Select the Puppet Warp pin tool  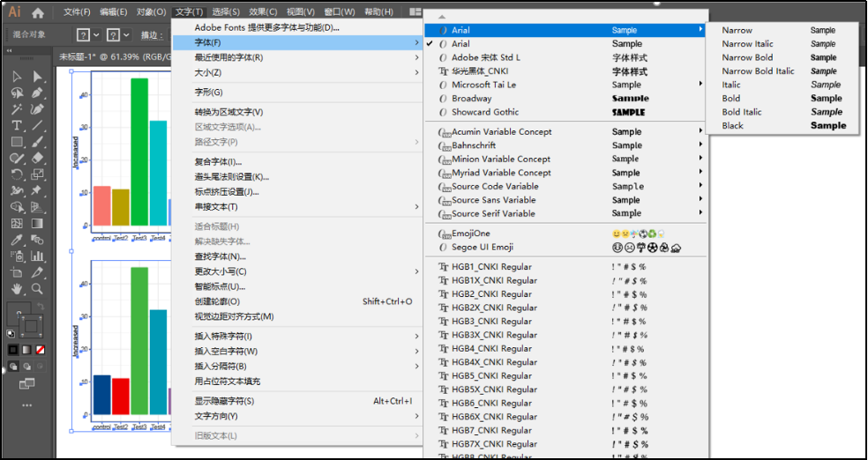(x=37, y=190)
